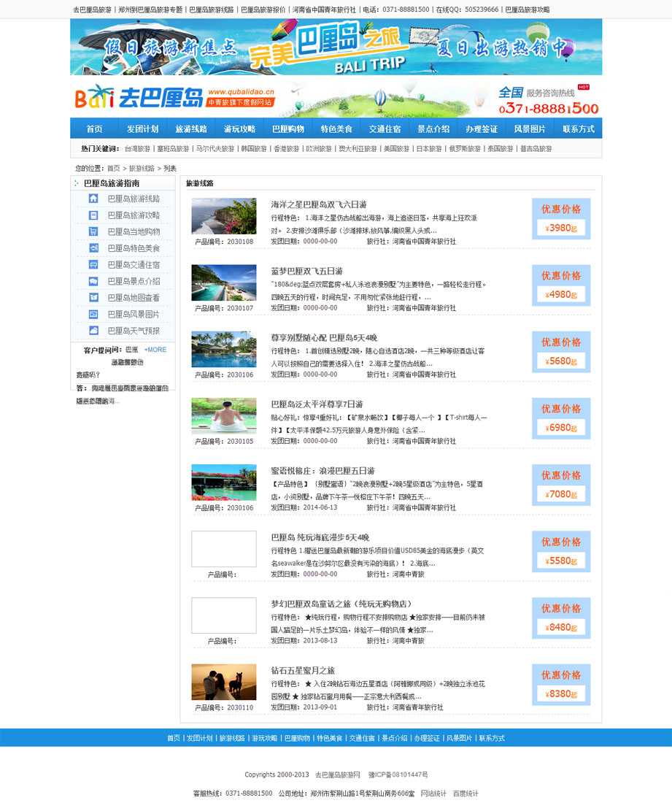
Task: Click the shopping cart icon in sidebar
Action: 93,231
